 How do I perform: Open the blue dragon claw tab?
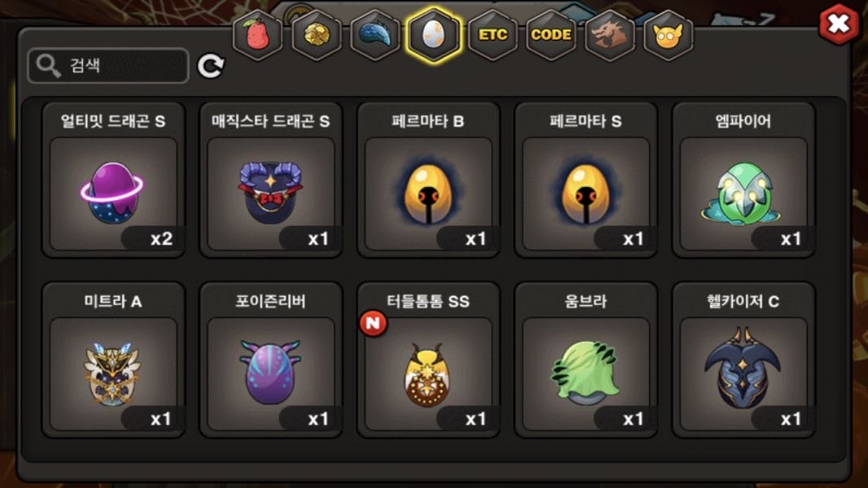(375, 35)
